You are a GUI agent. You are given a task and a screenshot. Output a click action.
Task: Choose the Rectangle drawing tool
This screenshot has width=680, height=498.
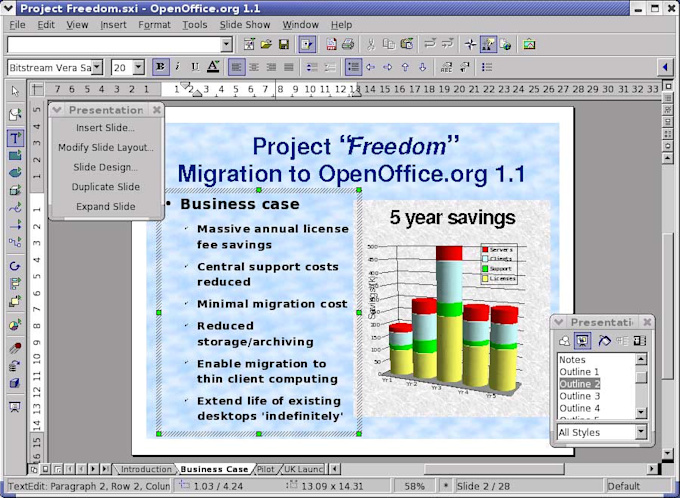point(15,155)
